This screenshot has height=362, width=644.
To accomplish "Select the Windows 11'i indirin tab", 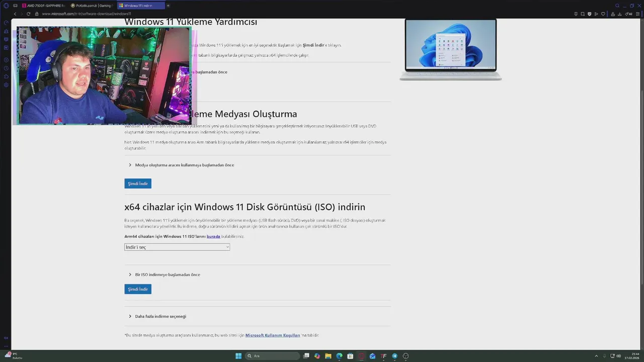I will tap(140, 6).
